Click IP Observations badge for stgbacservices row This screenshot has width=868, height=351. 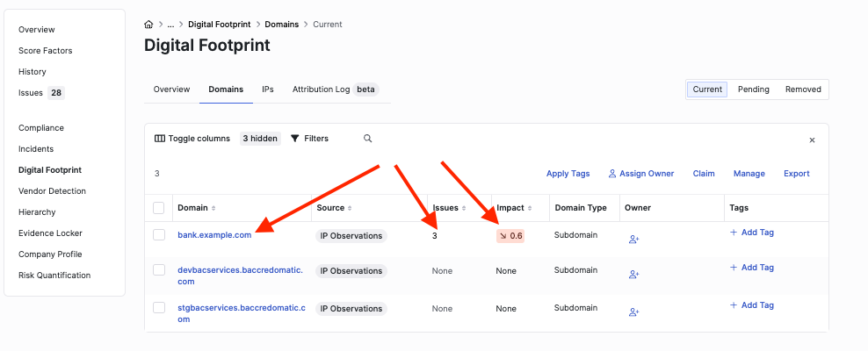pyautogui.click(x=351, y=308)
